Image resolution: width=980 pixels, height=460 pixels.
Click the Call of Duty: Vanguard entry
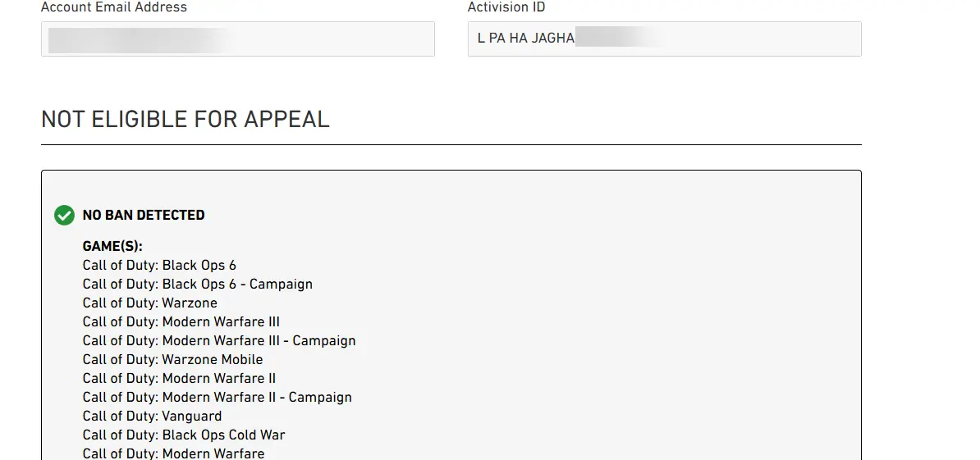click(152, 416)
